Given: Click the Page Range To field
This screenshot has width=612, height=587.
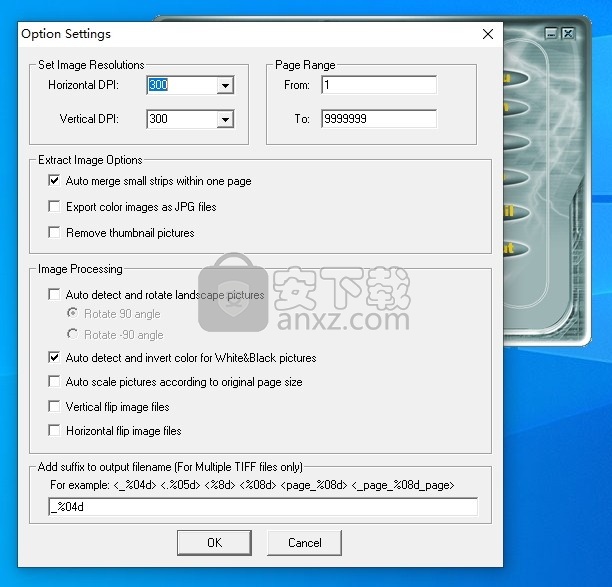Looking at the screenshot, I should coord(378,120).
